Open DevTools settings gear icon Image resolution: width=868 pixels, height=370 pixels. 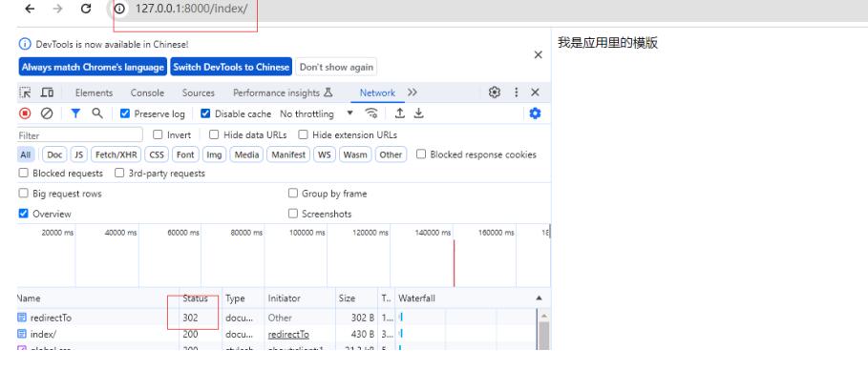pyautogui.click(x=495, y=92)
